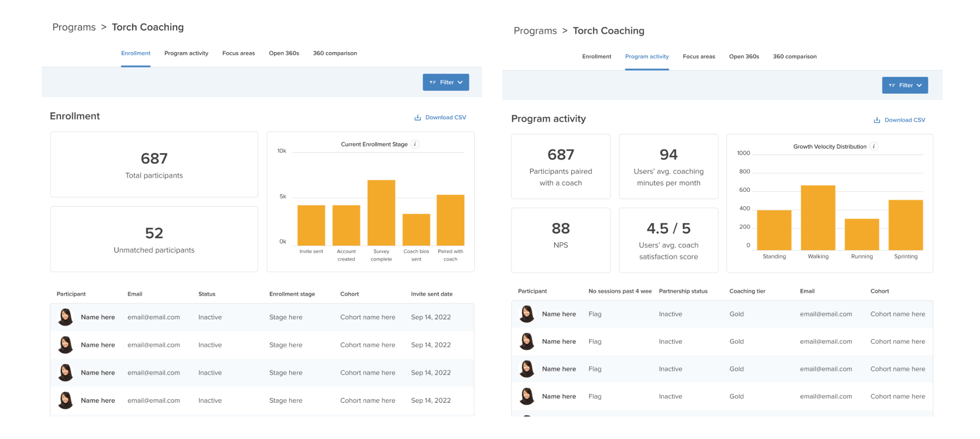Click the Coach bios sent bar

tap(416, 230)
